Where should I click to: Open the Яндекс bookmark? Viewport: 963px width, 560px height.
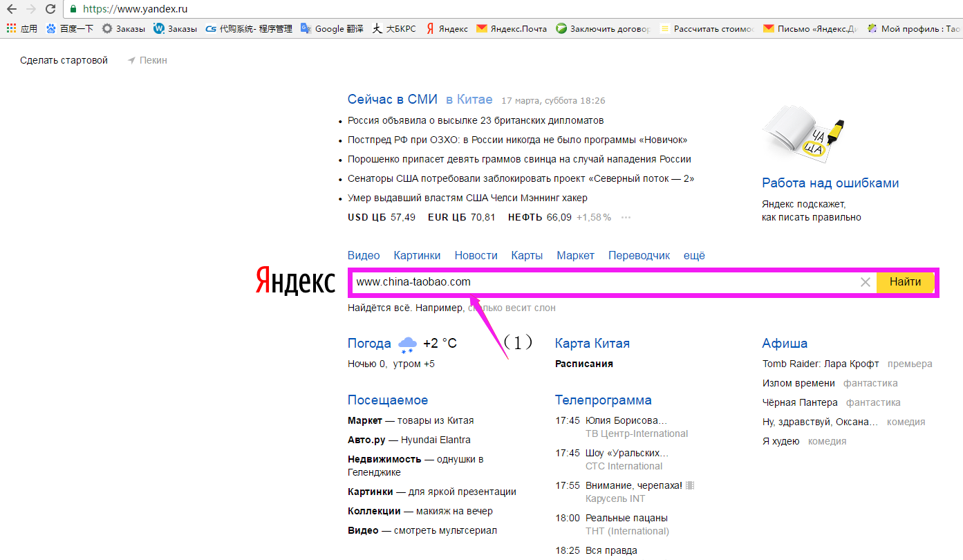[x=447, y=29]
